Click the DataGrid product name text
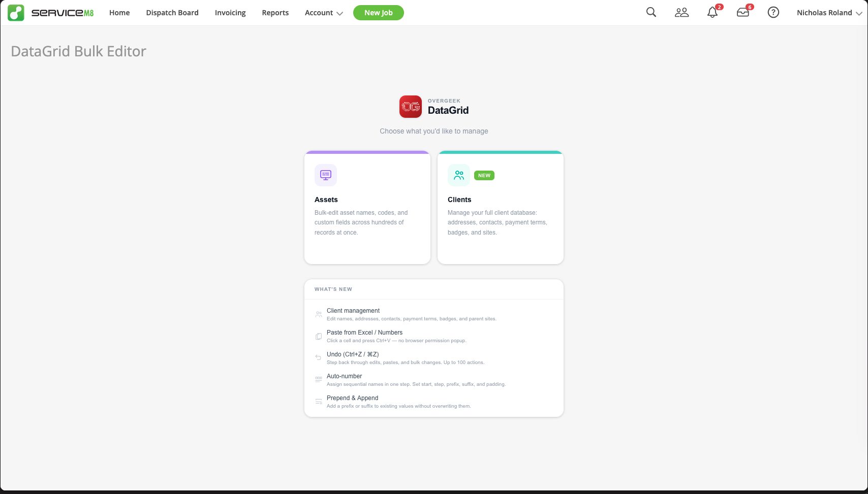This screenshot has height=494, width=868. pyautogui.click(x=448, y=110)
